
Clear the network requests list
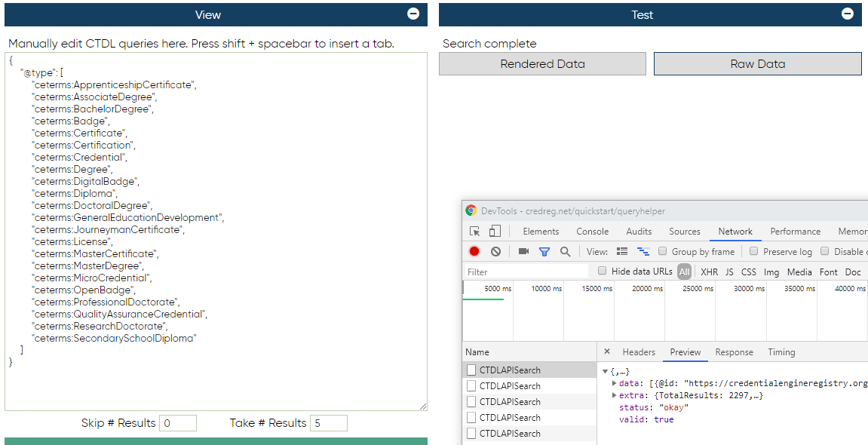(x=495, y=250)
